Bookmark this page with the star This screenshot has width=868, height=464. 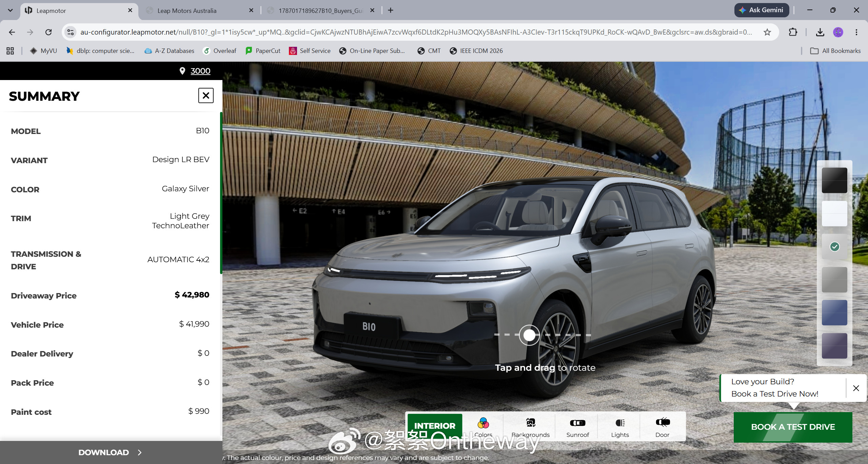point(767,32)
